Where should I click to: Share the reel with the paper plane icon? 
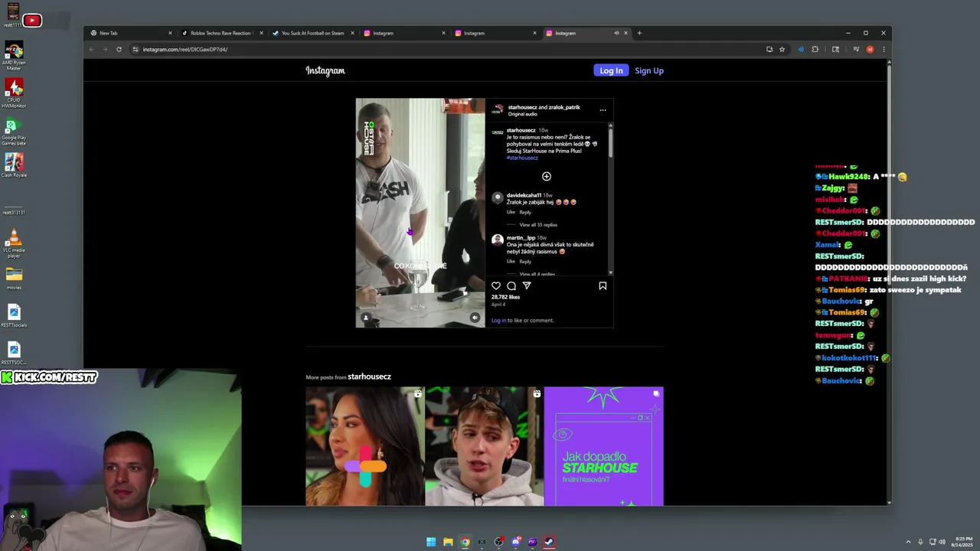[x=527, y=286]
